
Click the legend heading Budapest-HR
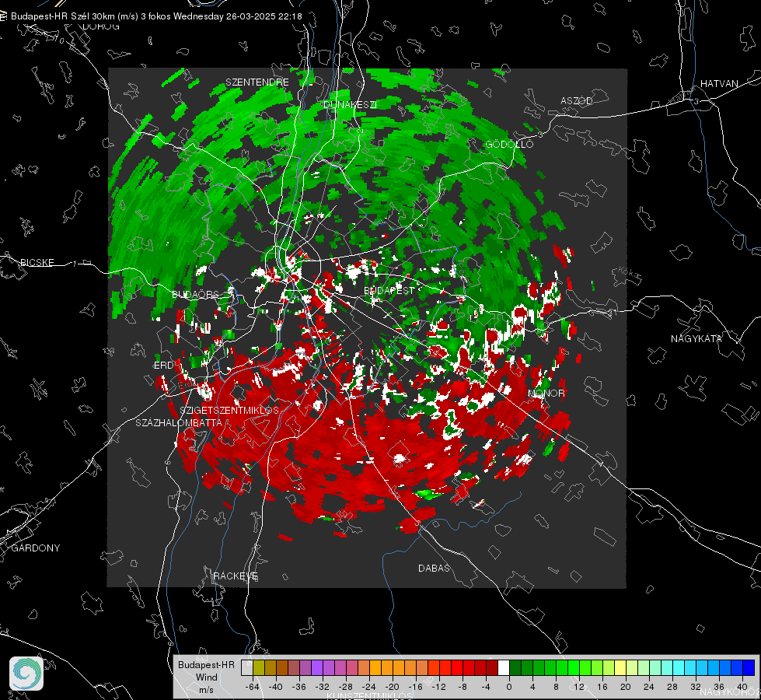click(206, 664)
